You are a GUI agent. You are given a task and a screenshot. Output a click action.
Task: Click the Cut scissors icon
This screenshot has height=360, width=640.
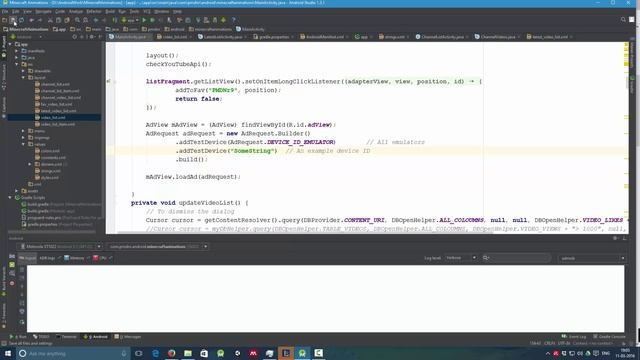(50, 20)
